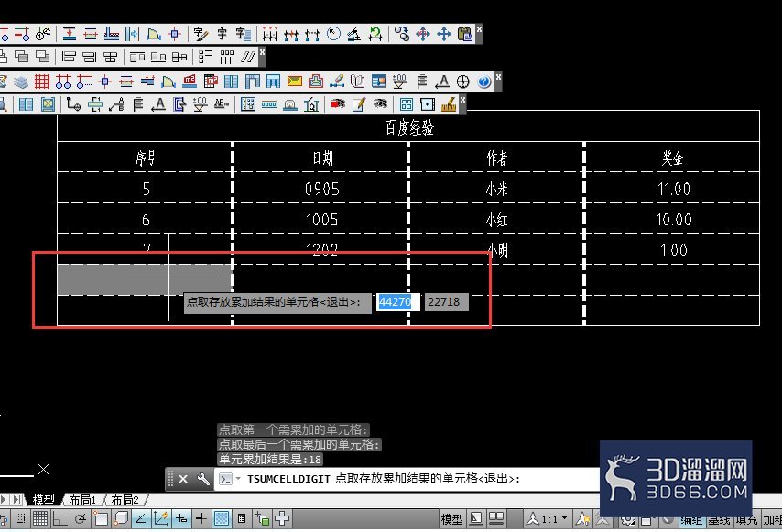Click the linked rings icon
The width and height of the screenshot is (782, 532).
401,34
